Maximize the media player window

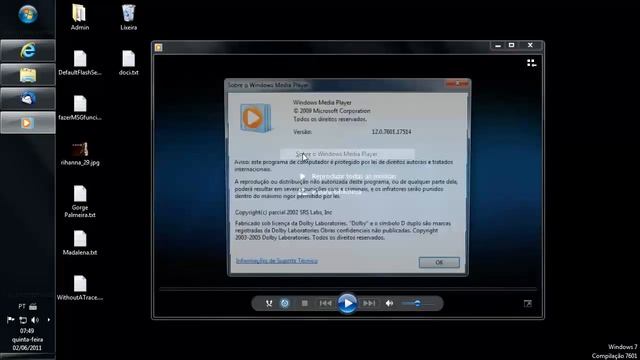(511, 45)
